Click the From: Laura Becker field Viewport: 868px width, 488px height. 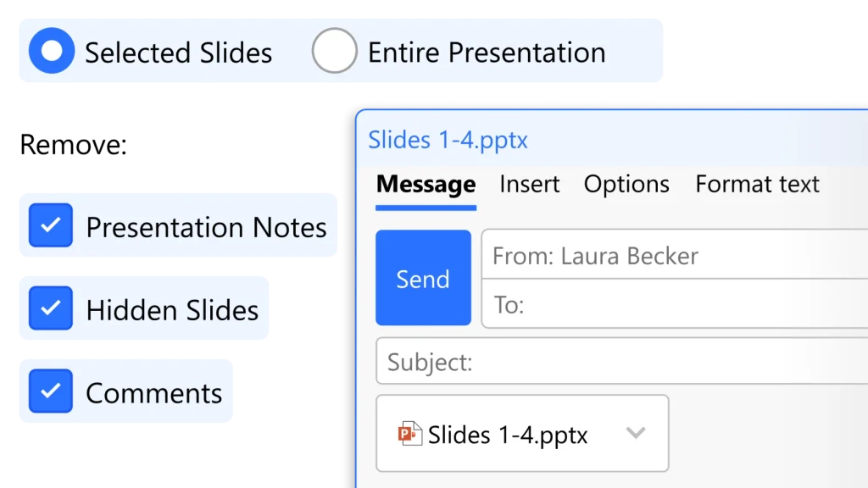[x=674, y=256]
